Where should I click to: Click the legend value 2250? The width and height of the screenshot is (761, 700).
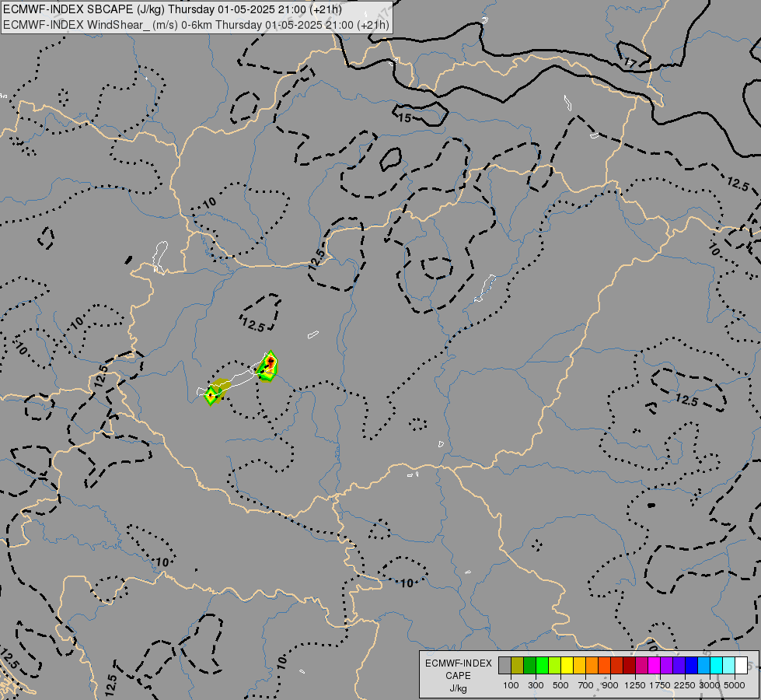point(685,685)
